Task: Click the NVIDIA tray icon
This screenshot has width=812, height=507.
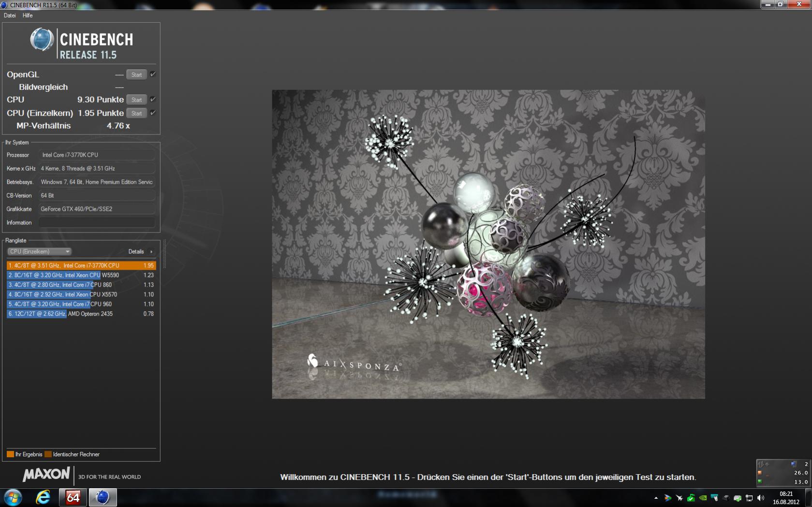Action: tap(703, 498)
